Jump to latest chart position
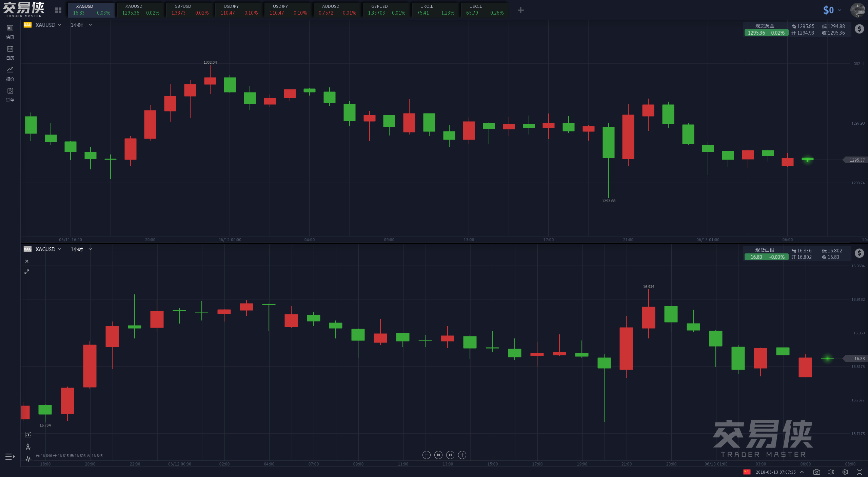This screenshot has width=868, height=477. coord(450,455)
